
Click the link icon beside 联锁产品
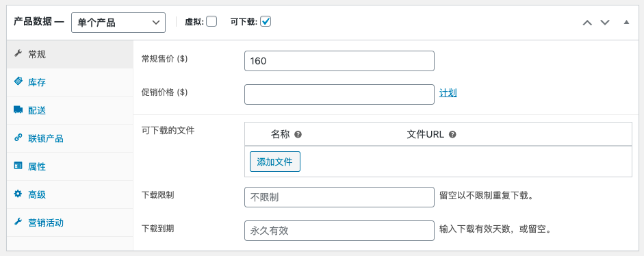click(x=18, y=138)
